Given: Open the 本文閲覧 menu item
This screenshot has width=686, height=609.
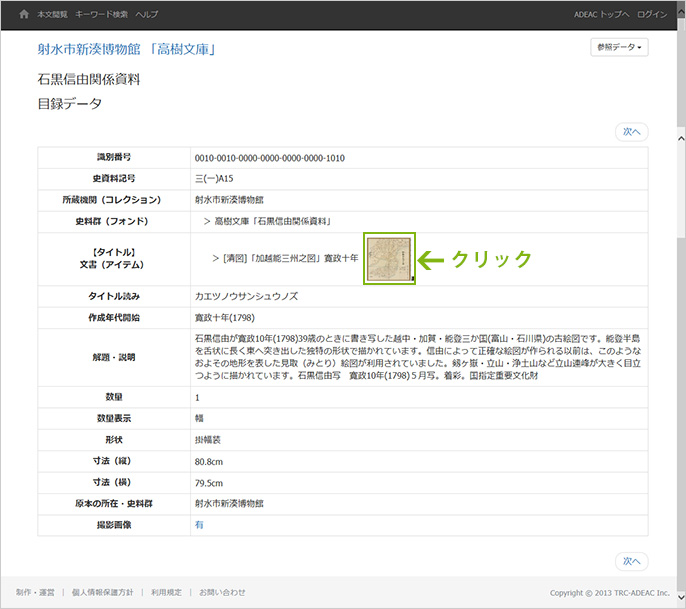Looking at the screenshot, I should click(x=51, y=15).
